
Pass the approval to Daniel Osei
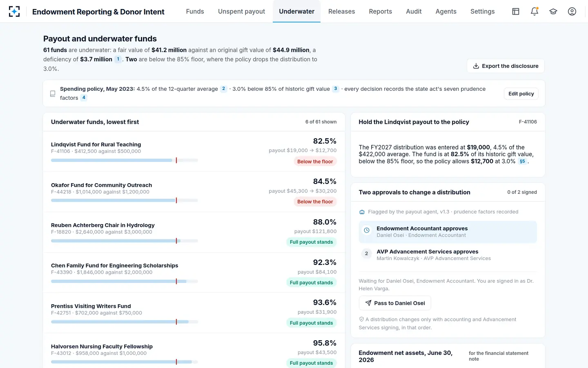pyautogui.click(x=395, y=303)
